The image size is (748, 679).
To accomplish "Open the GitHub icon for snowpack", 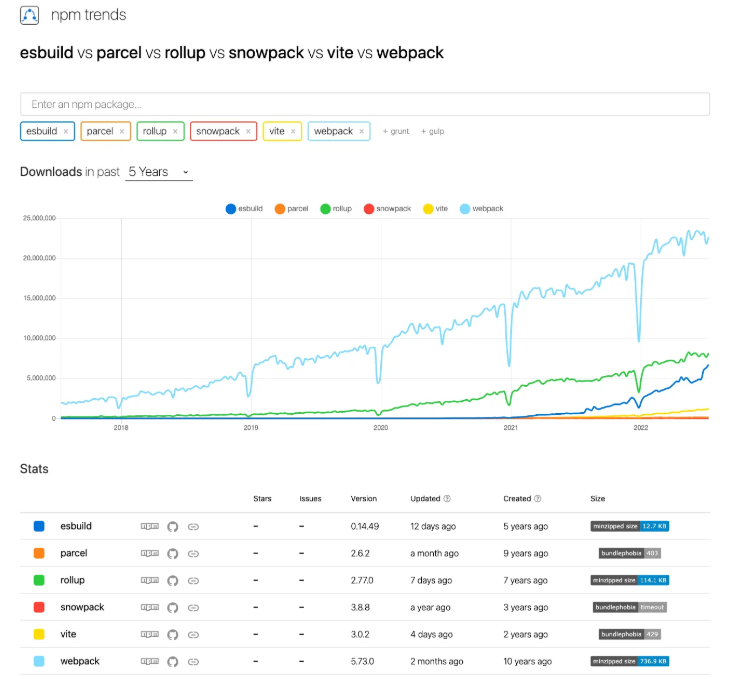I will (x=173, y=607).
